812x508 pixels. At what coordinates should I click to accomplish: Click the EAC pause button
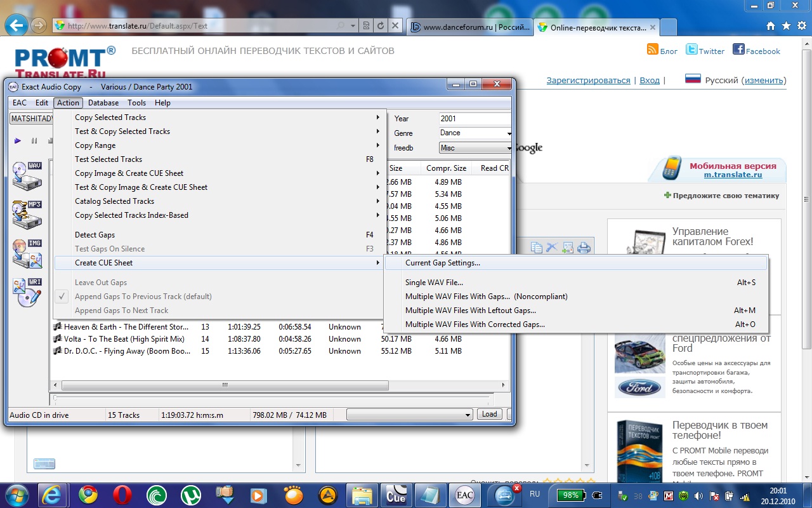click(34, 140)
